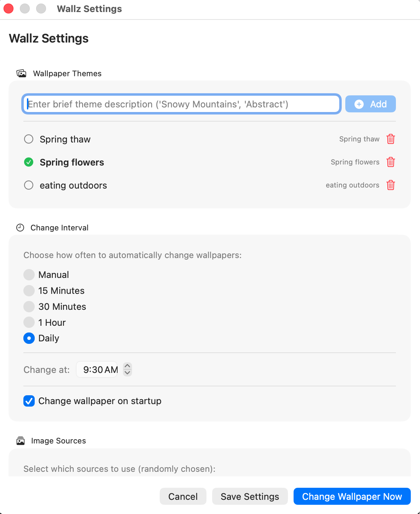This screenshot has width=420, height=514.
Task: Select the 15 Minutes interval
Action: [29, 290]
